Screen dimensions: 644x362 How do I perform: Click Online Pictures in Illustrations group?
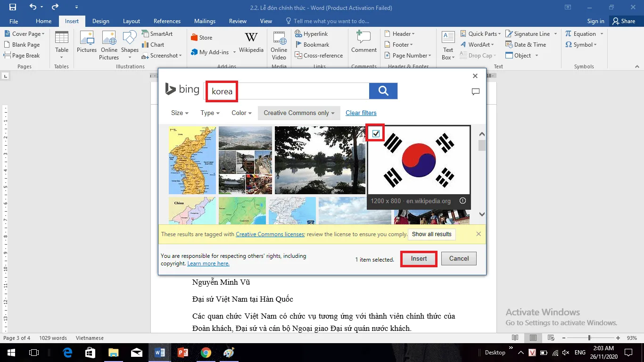tap(109, 45)
